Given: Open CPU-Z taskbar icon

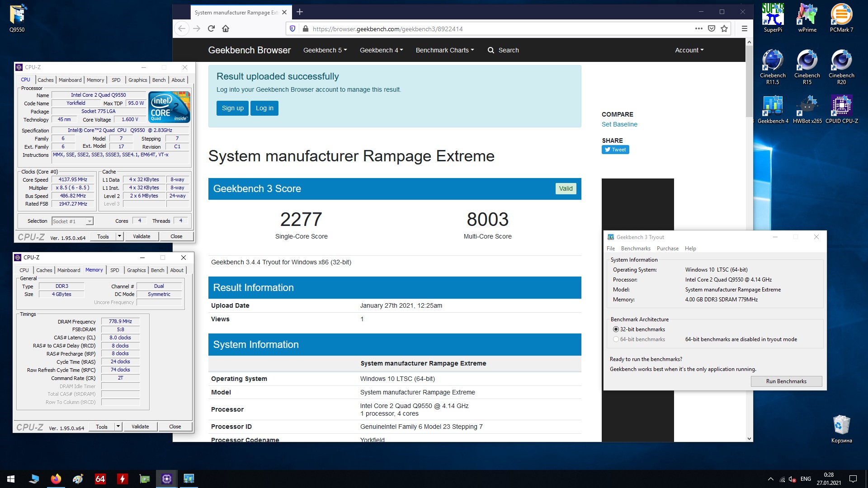Looking at the screenshot, I should [166, 479].
